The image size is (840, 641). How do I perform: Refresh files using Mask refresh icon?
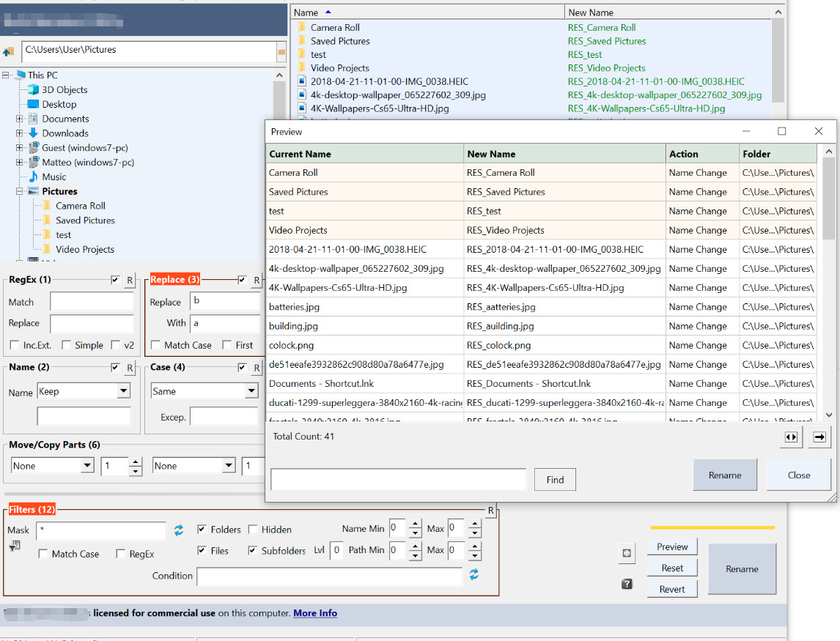[179, 530]
